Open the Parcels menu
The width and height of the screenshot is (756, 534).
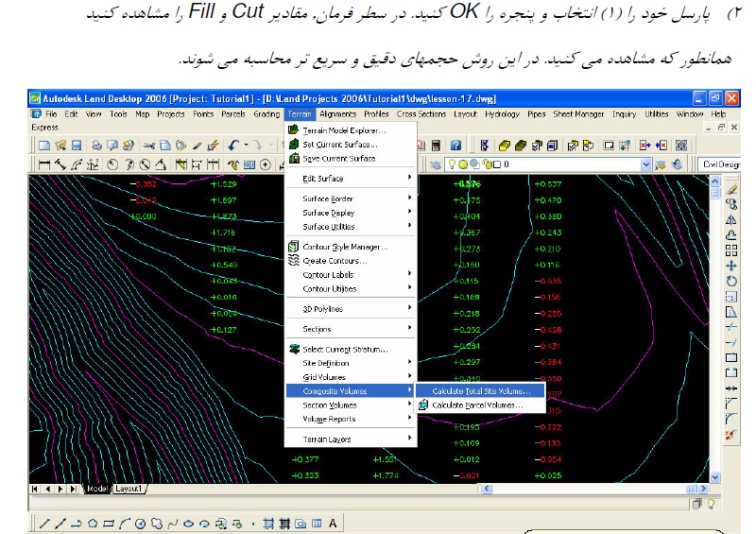(x=232, y=113)
